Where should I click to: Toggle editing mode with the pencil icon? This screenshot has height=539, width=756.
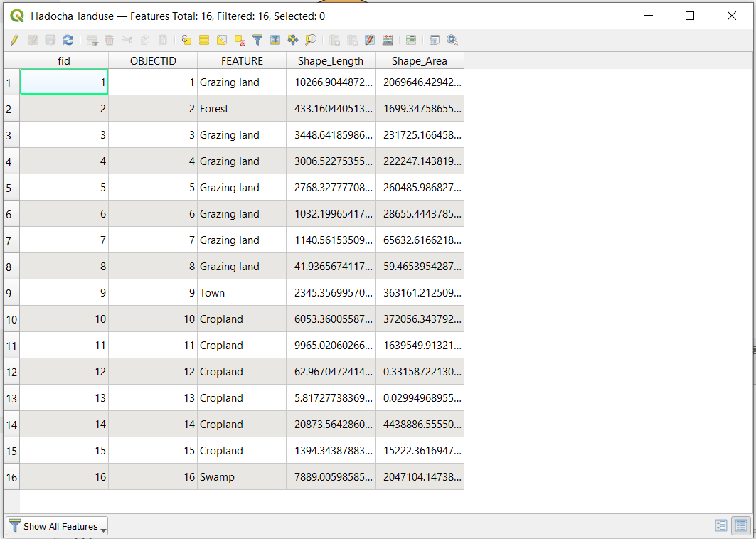[x=14, y=40]
